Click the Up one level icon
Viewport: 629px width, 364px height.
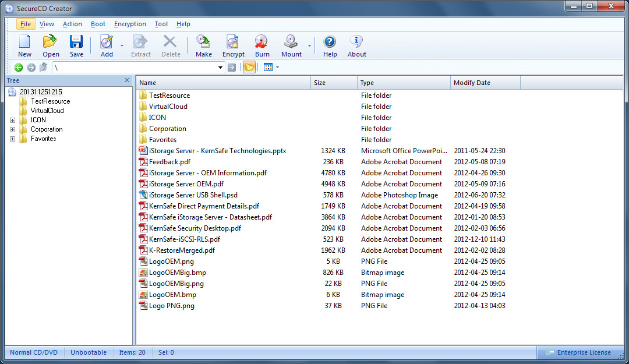pyautogui.click(x=43, y=67)
